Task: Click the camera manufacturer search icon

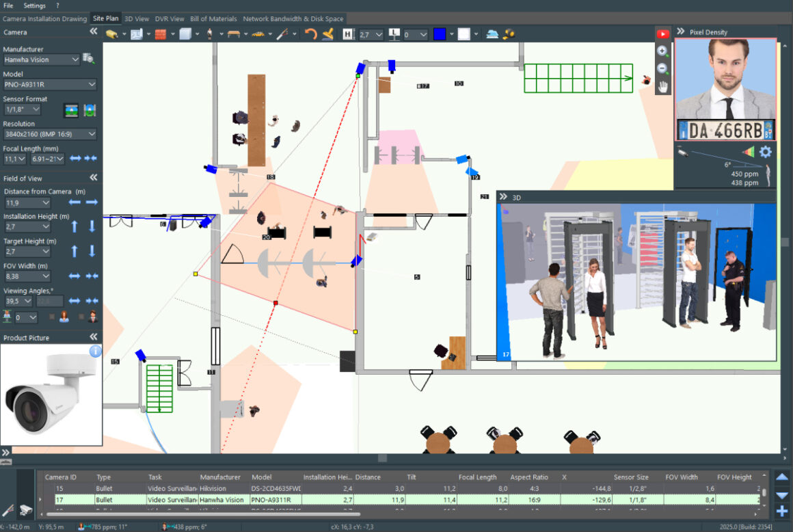Action: (90, 59)
